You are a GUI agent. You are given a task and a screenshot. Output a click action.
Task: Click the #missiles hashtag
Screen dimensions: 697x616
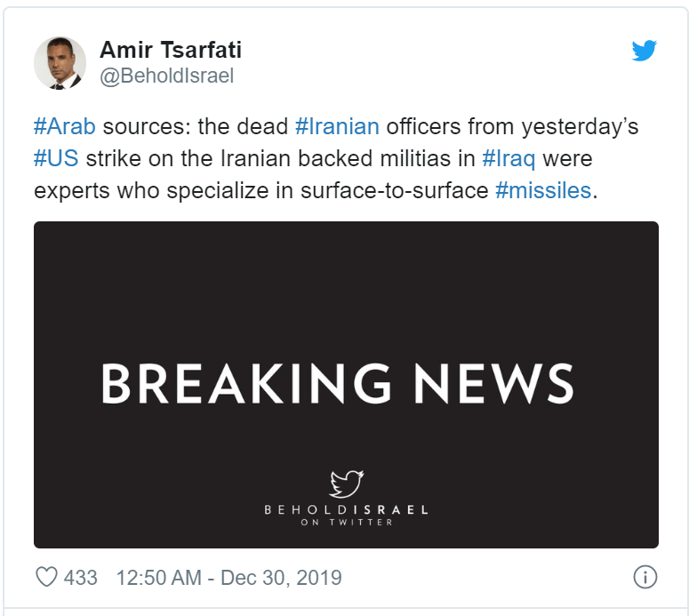point(542,190)
